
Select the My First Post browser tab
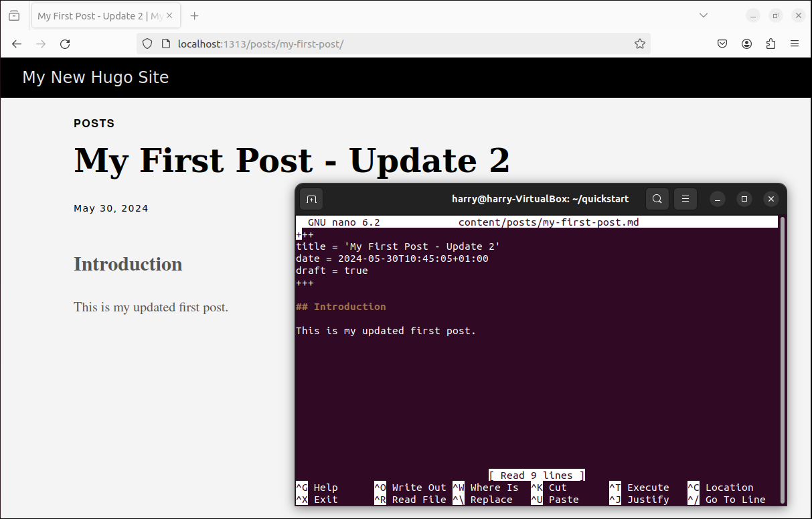click(100, 15)
